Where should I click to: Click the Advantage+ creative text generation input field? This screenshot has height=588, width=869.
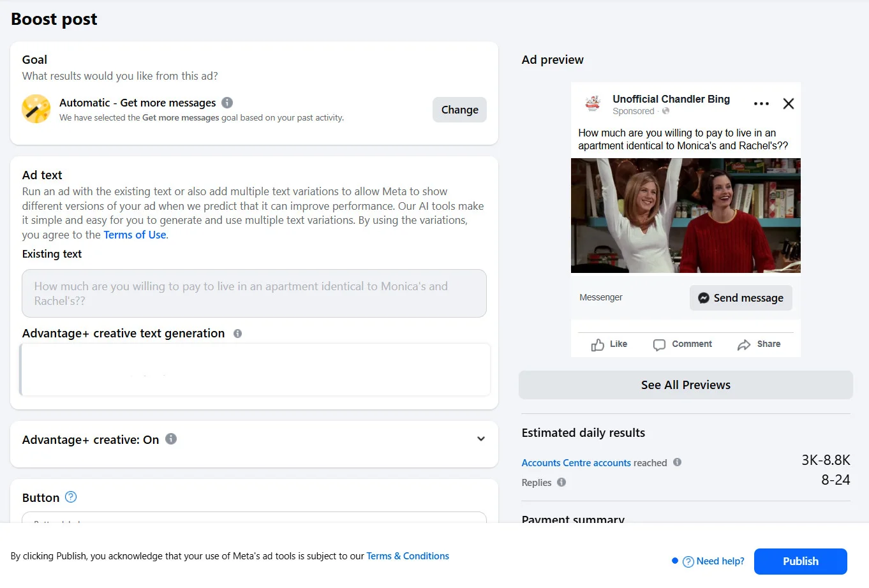point(254,370)
